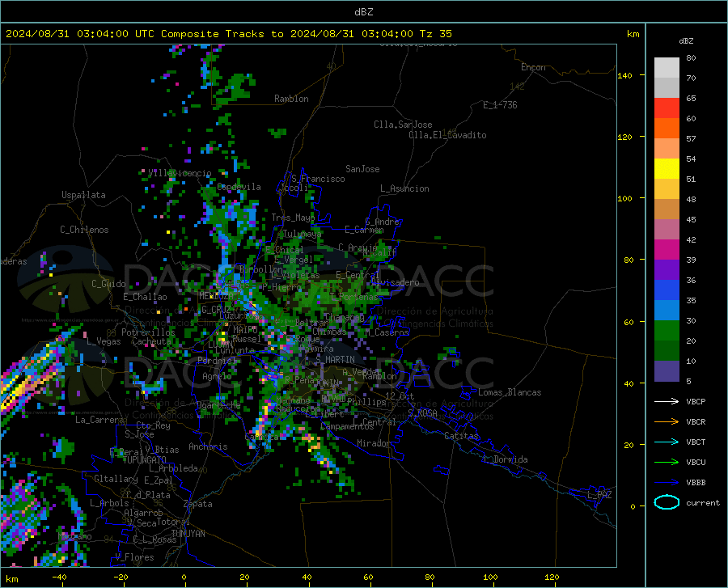Click the dBZ label above color scale
Screen dimensions: 728x588
(686, 40)
